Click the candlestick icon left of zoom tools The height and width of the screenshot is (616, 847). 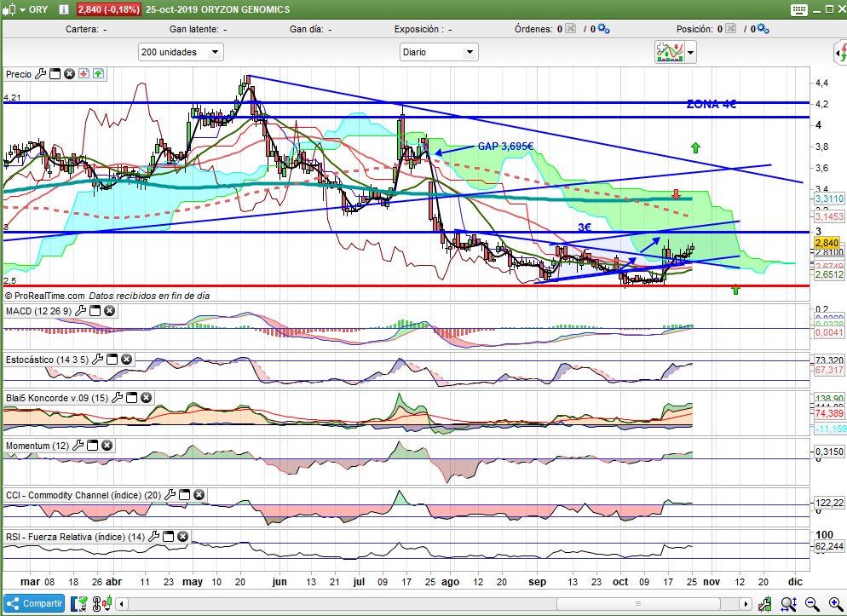764,603
